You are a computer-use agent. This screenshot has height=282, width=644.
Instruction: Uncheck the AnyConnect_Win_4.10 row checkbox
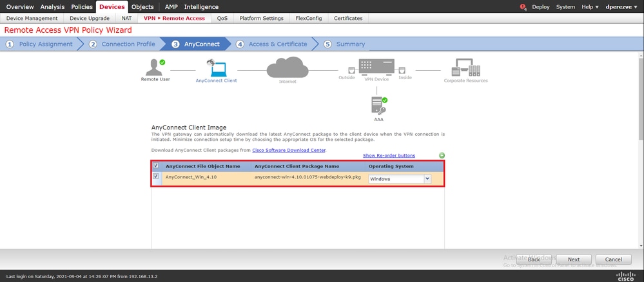(155, 176)
